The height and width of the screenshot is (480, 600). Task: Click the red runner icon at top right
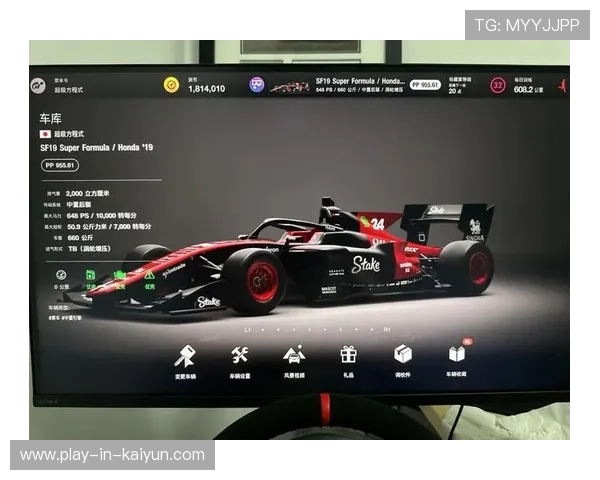(562, 85)
